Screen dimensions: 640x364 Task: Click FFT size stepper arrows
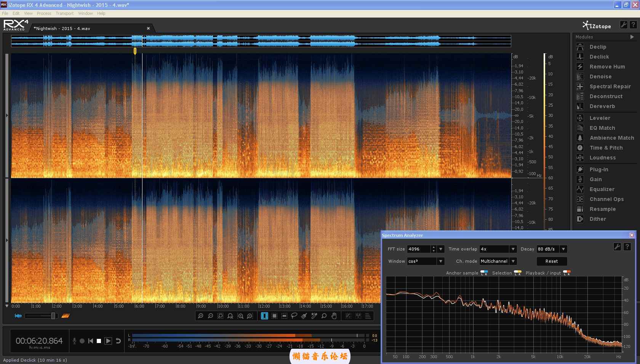(x=434, y=249)
